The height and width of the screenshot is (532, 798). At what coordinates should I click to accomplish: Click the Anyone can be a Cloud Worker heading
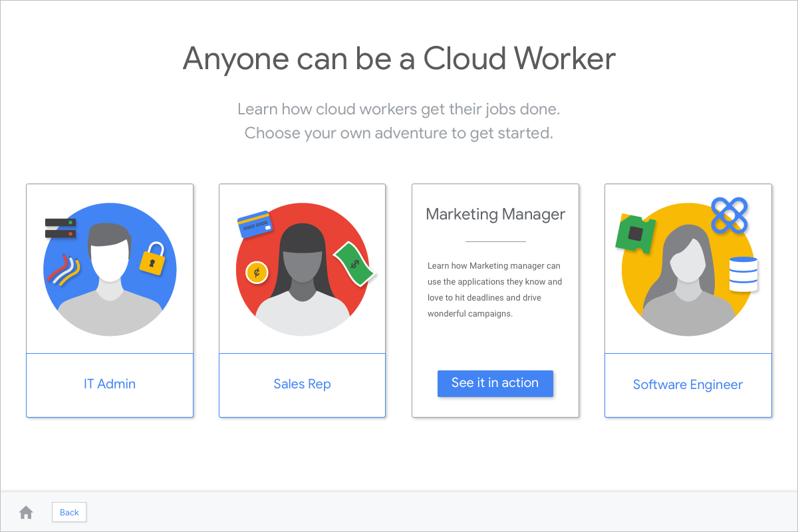click(399, 59)
